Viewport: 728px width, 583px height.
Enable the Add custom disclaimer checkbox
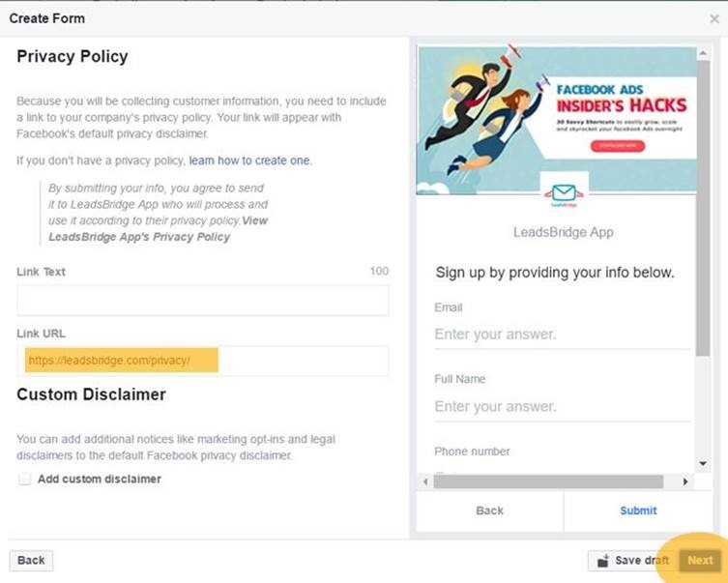(x=24, y=479)
